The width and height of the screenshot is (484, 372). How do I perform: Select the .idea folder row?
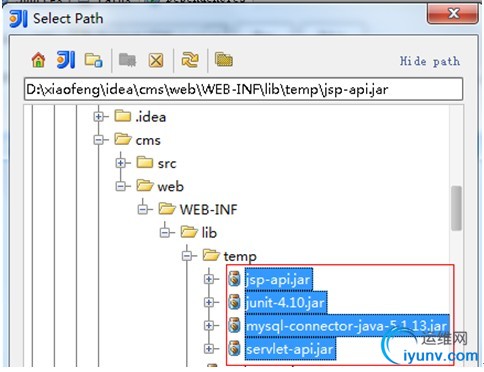(140, 117)
